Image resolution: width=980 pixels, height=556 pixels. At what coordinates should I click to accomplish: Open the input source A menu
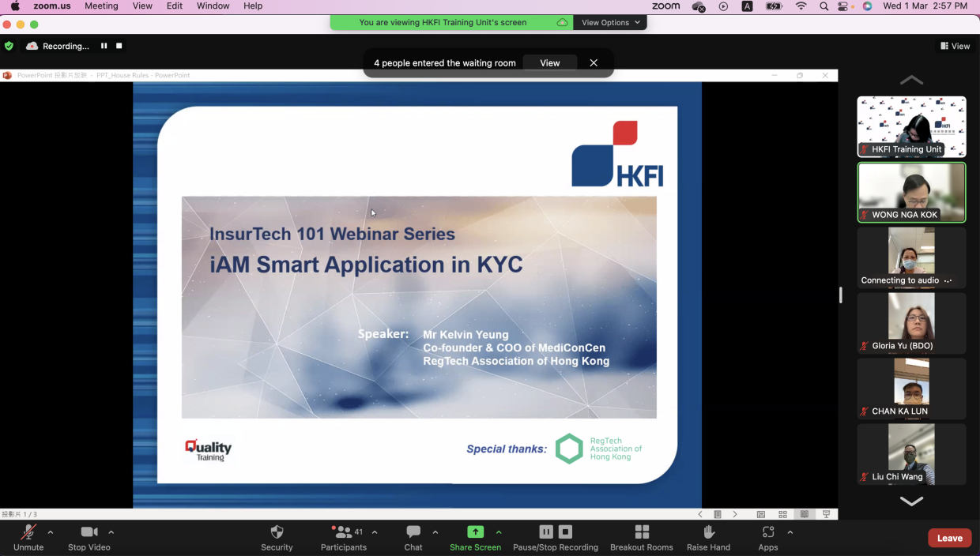coord(748,6)
